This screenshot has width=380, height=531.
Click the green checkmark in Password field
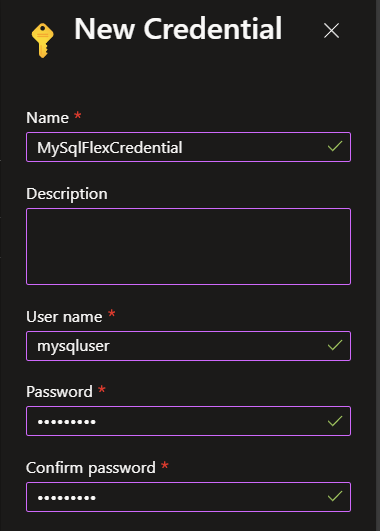335,421
